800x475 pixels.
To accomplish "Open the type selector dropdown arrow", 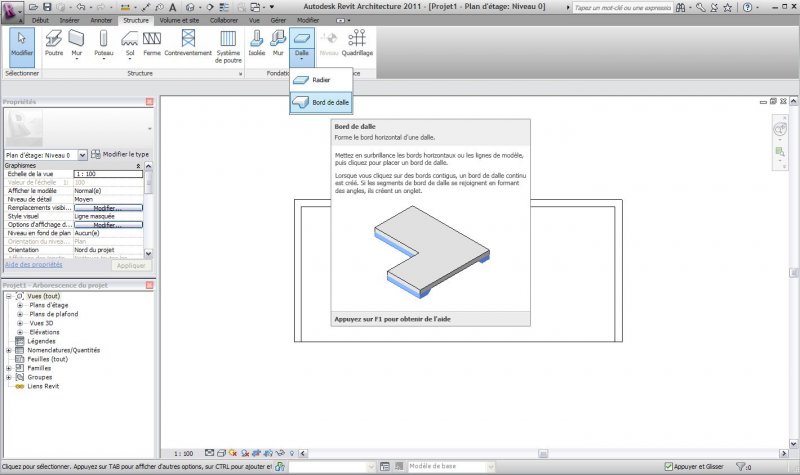I will pyautogui.click(x=149, y=129).
